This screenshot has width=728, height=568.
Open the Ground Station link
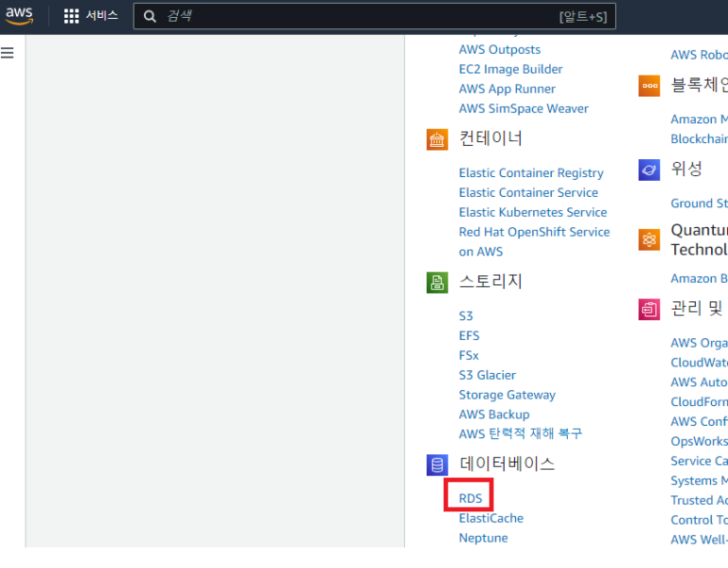coord(699,203)
